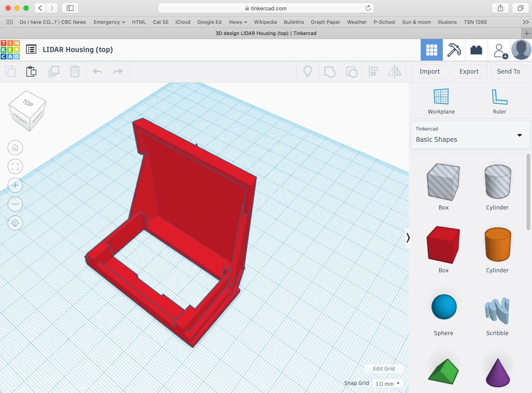Collapse the shapes panel with chevron
The height and width of the screenshot is (393, 532).
(408, 238)
